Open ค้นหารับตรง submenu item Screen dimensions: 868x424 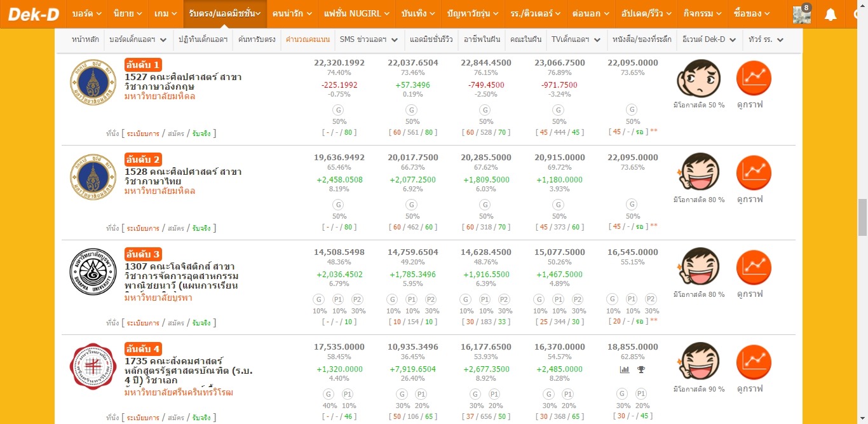pyautogui.click(x=257, y=39)
